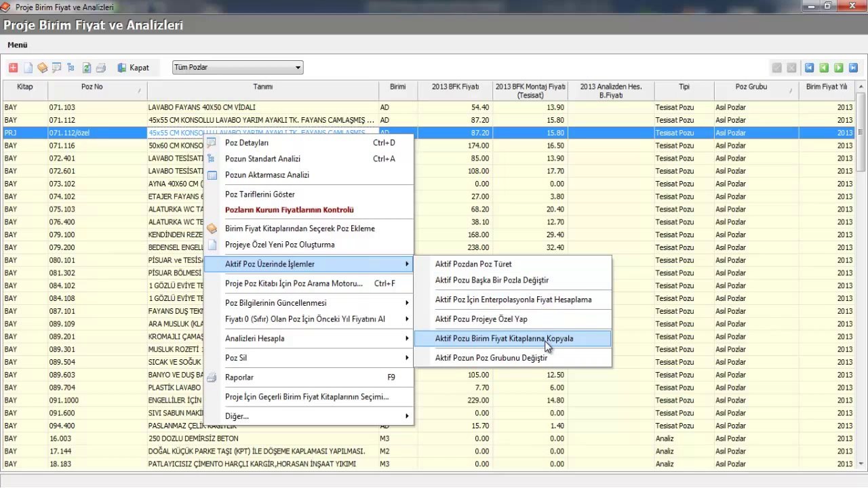Go to last record with blue arrow
868x488 pixels.
tap(854, 68)
